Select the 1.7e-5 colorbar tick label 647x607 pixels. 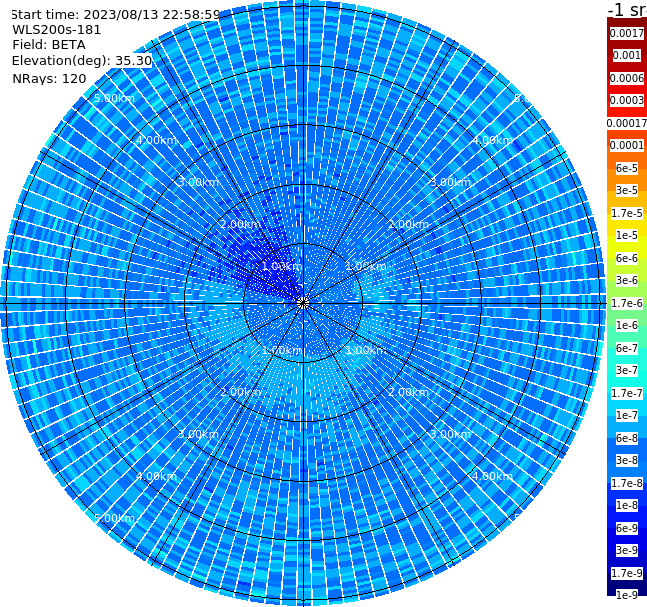(x=626, y=213)
